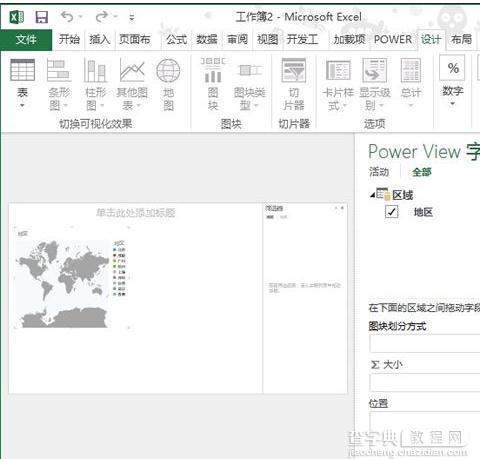Click the 位置 location field box
The image size is (480, 459).
425,421
